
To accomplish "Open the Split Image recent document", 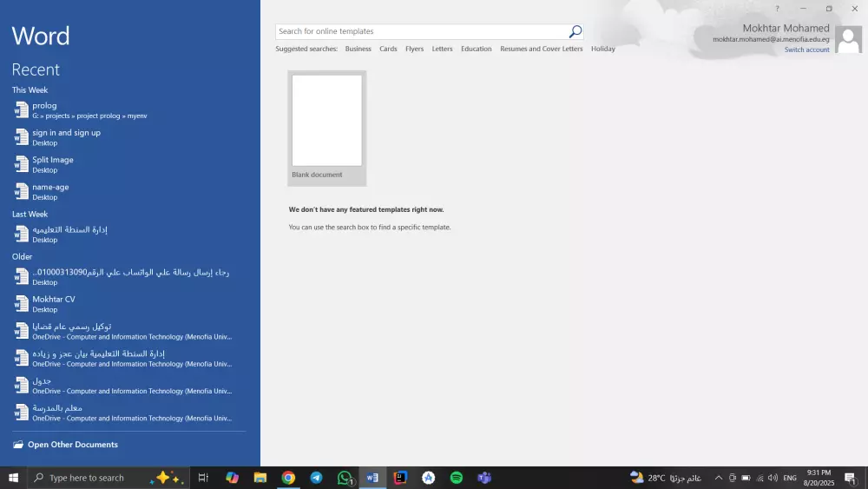I will [129, 164].
